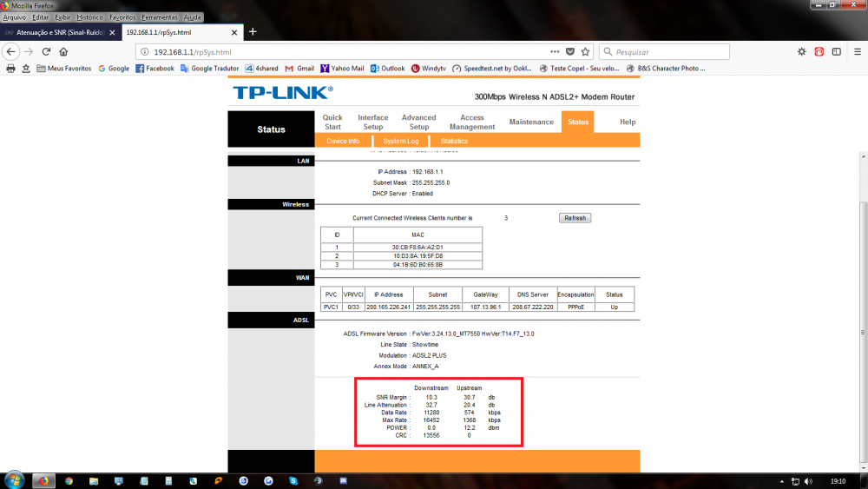Switch to Atenuação e SNR tab

(x=57, y=32)
